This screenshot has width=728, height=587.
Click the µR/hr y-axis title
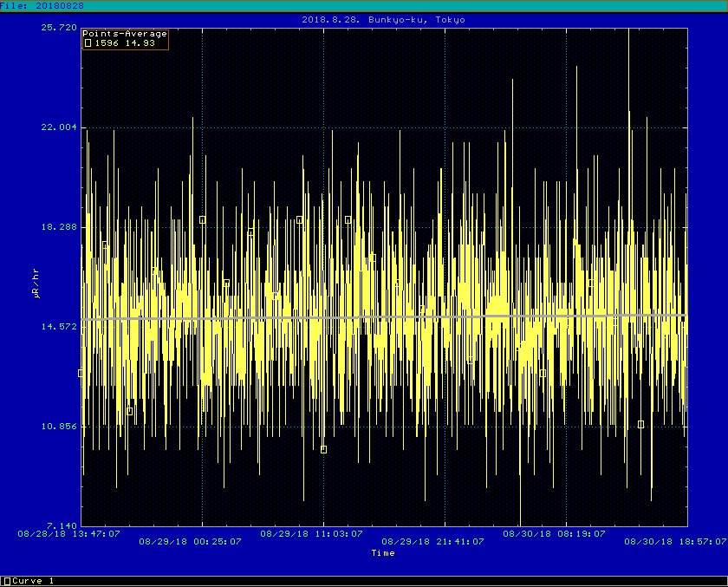click(36, 284)
